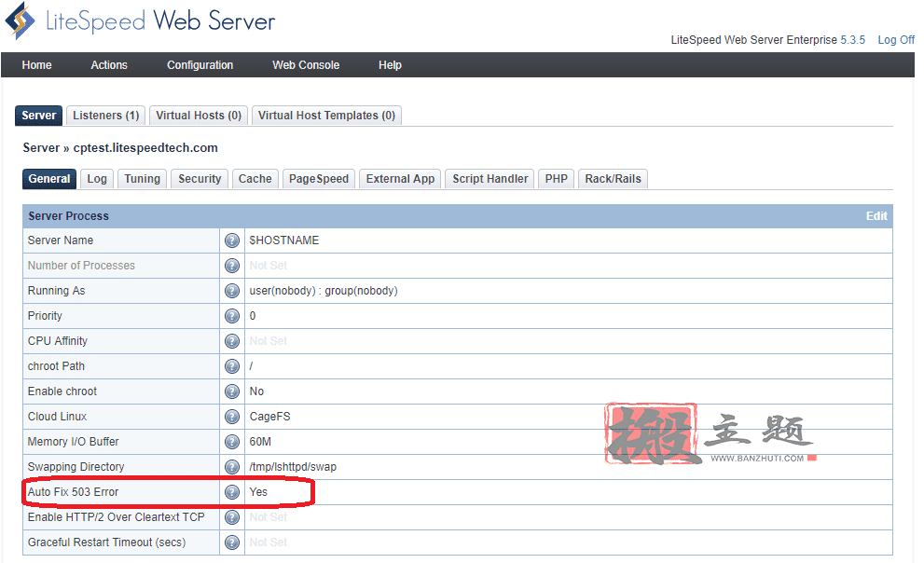Click the CageFS value

coord(269,417)
